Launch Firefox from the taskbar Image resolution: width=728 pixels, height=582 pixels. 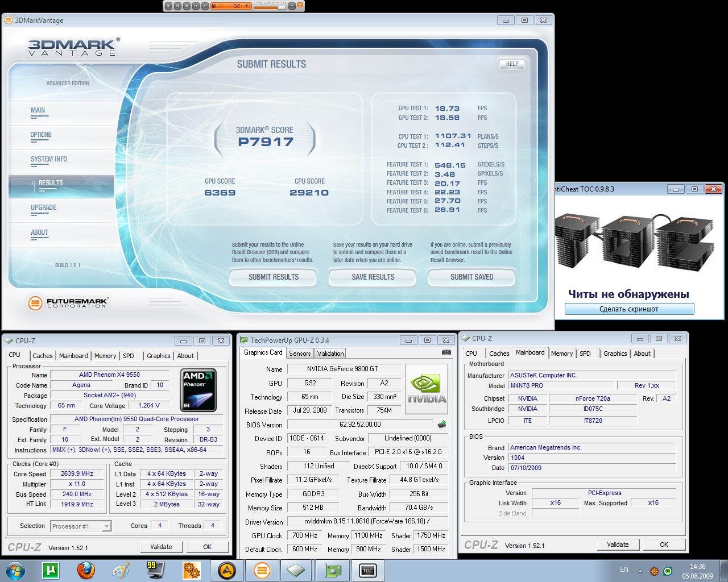[x=86, y=571]
